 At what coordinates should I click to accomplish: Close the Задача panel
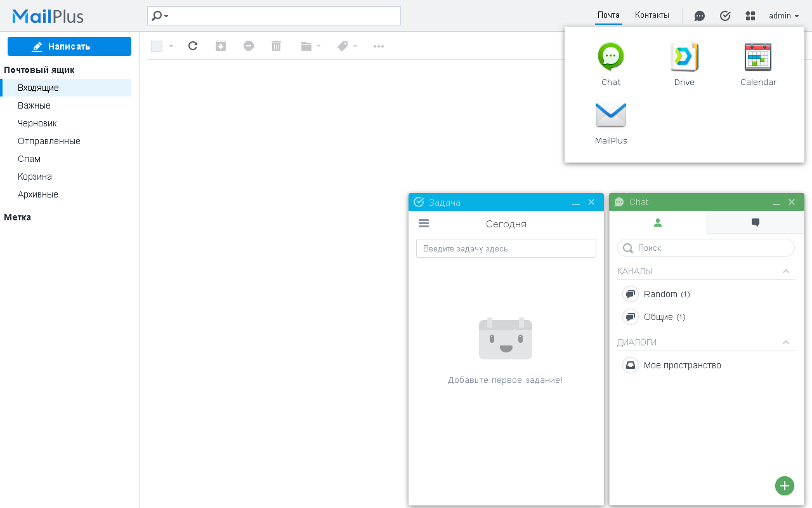point(591,202)
